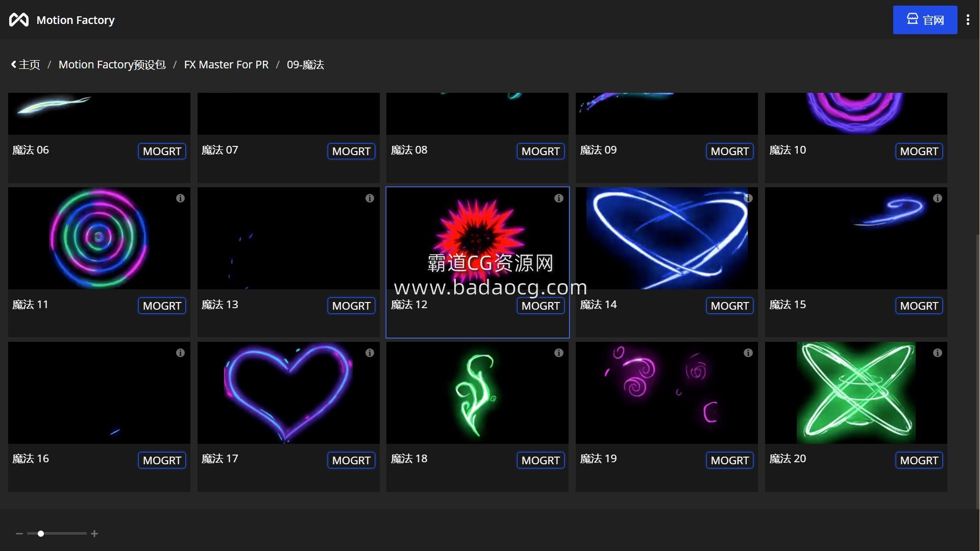Open the Motion Factory预设包 breadcrumb
The width and height of the screenshot is (980, 551).
pos(112,65)
